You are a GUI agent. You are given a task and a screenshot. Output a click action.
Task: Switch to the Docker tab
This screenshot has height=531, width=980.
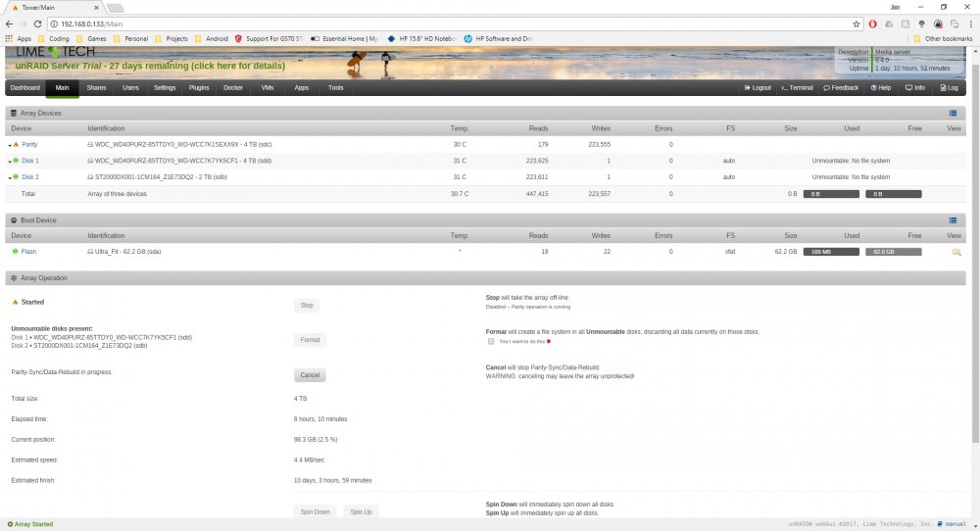[233, 88]
